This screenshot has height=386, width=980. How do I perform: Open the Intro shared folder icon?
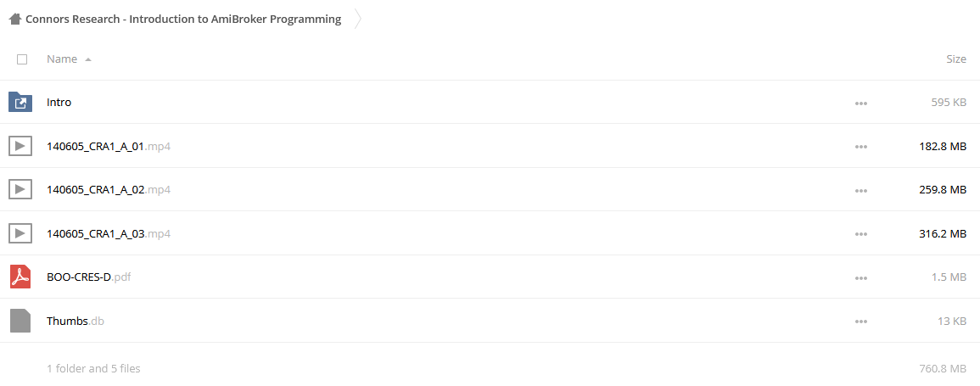(20, 102)
